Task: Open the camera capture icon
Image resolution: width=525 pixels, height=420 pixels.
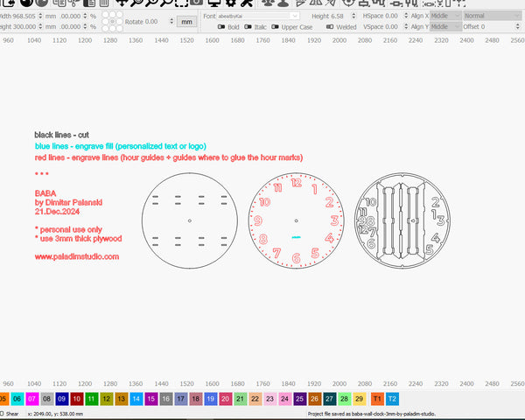Action: click(196, 2)
